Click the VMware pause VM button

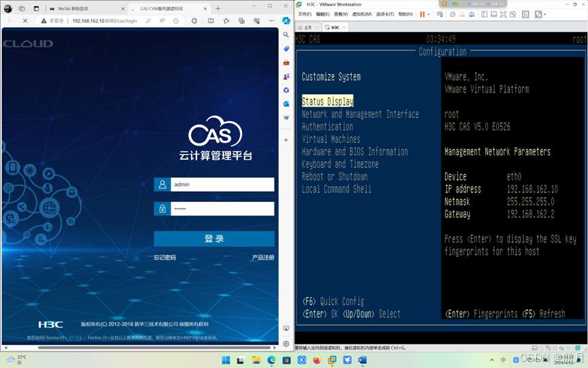[422, 14]
